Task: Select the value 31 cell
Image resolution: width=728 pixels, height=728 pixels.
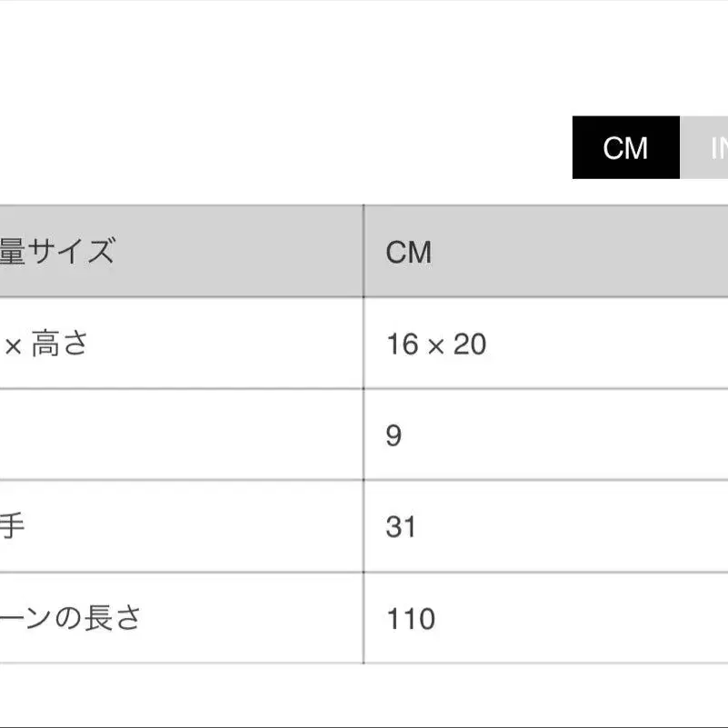Action: coord(546,526)
